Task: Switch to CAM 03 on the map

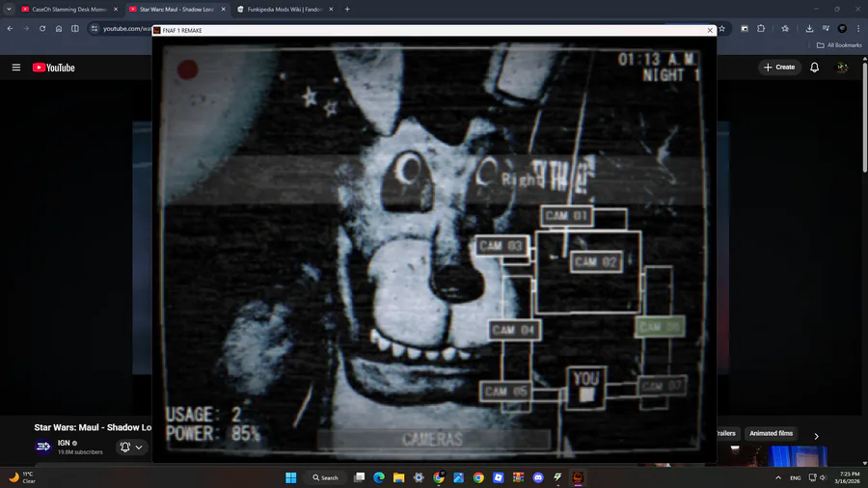Action: click(502, 246)
